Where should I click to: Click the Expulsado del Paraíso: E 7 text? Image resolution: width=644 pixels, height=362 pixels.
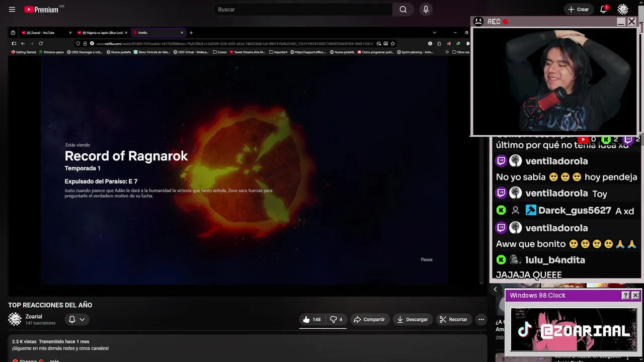[x=101, y=182]
